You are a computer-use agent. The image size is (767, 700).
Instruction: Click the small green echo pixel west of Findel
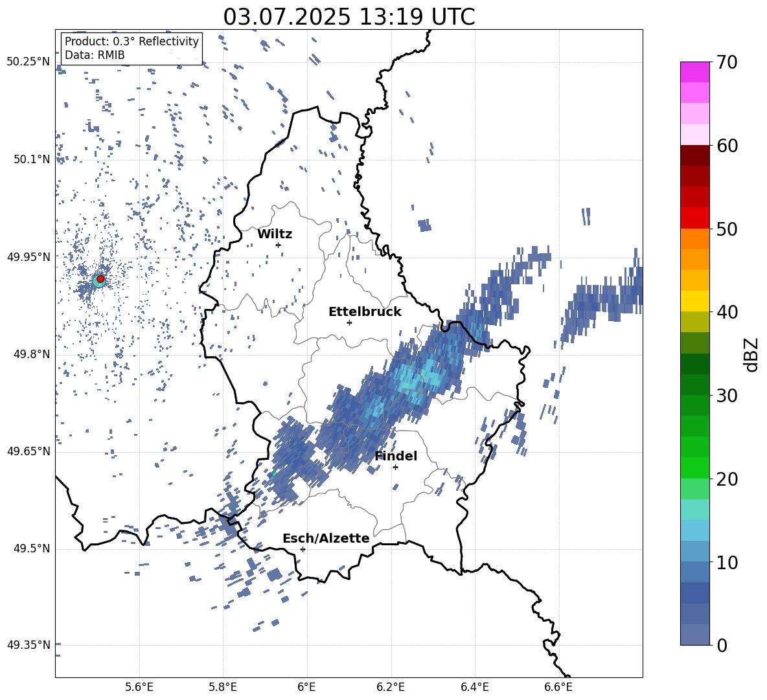click(x=274, y=473)
